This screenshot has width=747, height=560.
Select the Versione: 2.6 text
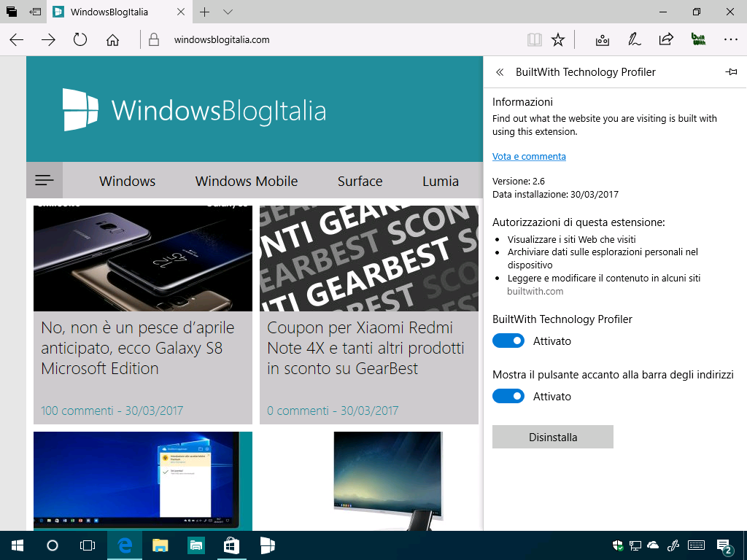tap(519, 181)
